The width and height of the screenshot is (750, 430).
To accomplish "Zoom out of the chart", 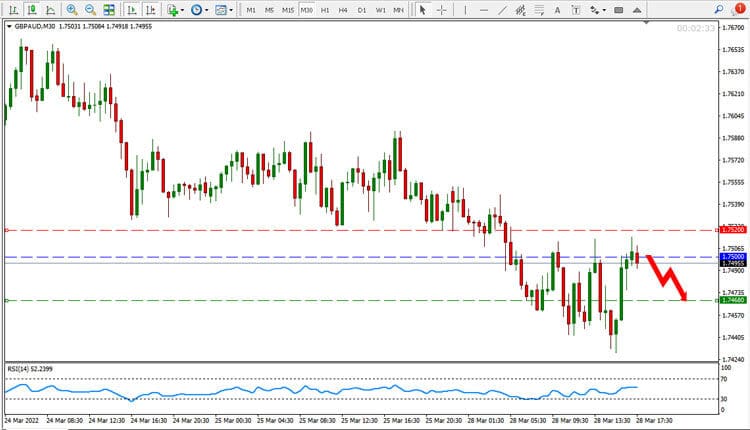I will 90,10.
